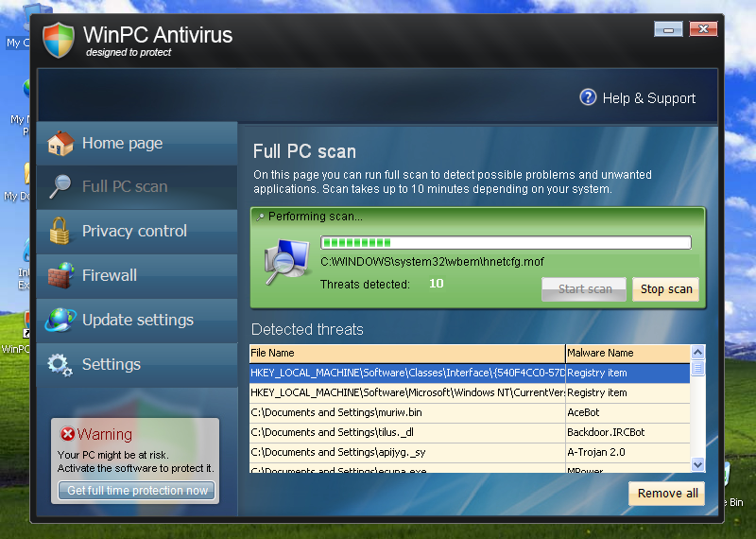Screen dimensions: 756x539
Task: Select HKEY Software\Classes\Interface registry row
Action: 470,373
